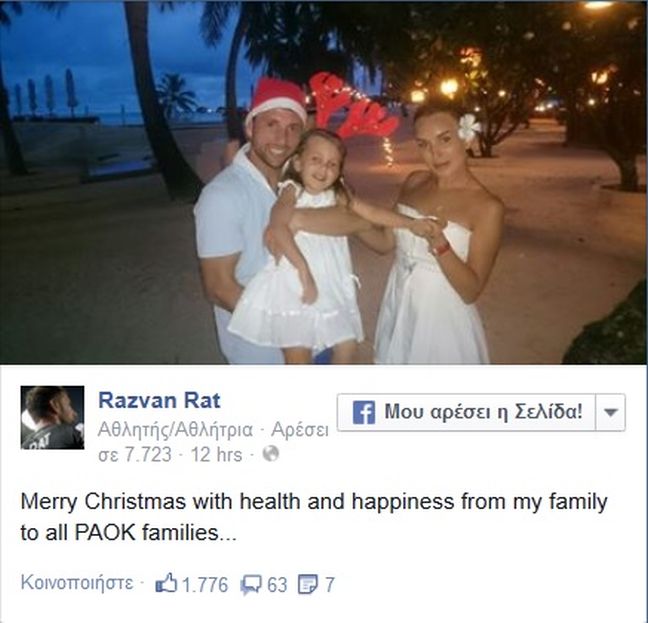The image size is (648, 623).
Task: Click the 12 hrs timestamp link
Action: click(217, 454)
